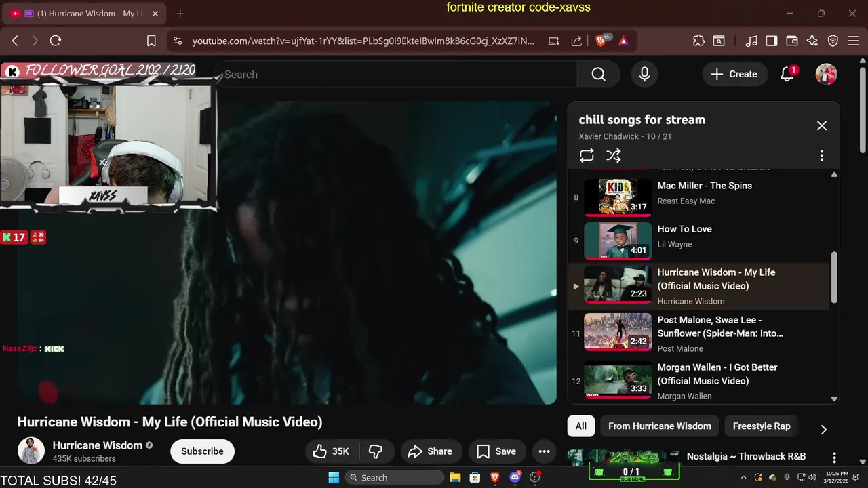The width and height of the screenshot is (868, 488).
Task: Open the Hurricane Wisdom channel name link
Action: click(x=98, y=445)
